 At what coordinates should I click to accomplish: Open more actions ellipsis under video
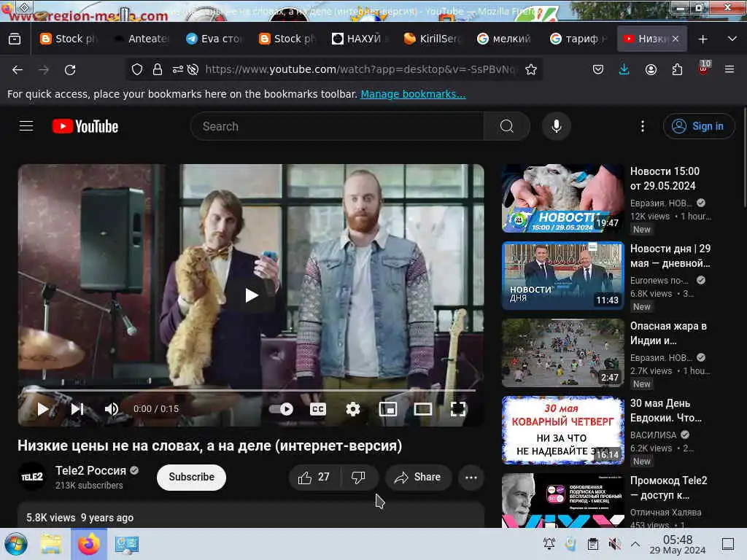point(471,477)
